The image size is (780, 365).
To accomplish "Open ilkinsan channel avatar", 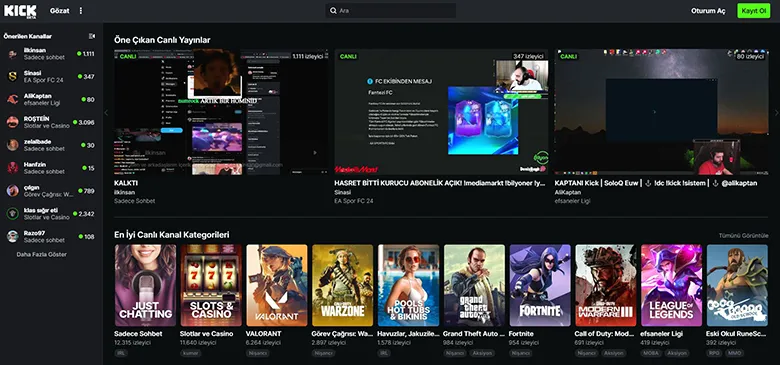I will [12, 54].
